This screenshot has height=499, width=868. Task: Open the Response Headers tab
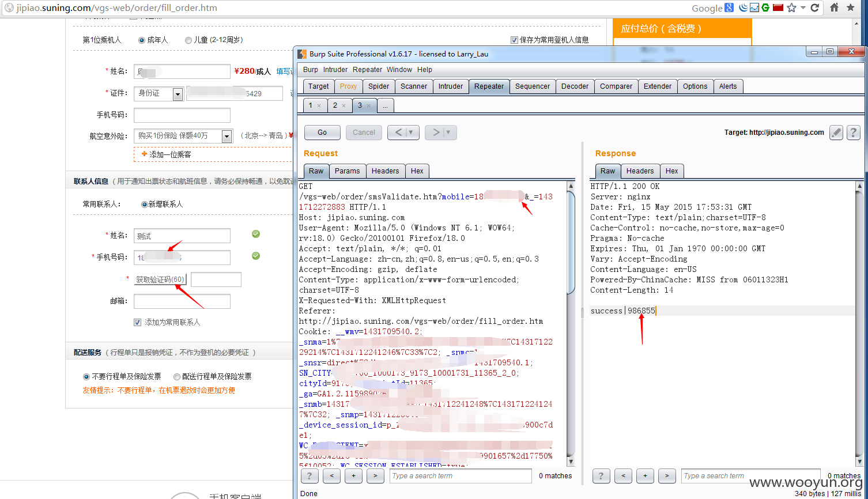pos(640,171)
